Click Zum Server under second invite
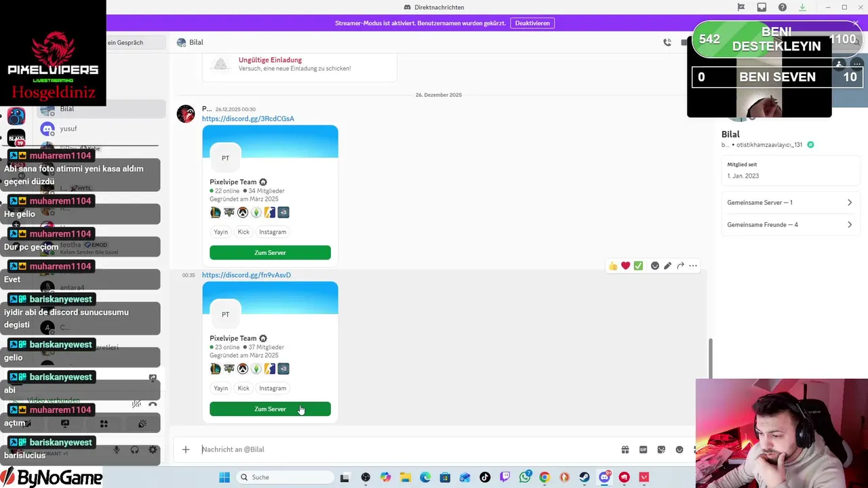The image size is (868, 488). (x=270, y=409)
